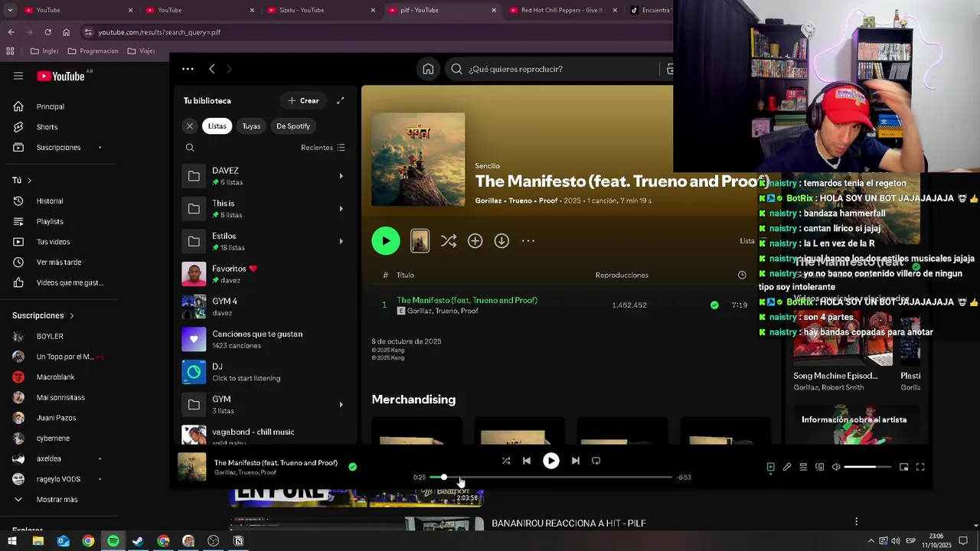Click the song progress bar

(x=551, y=478)
